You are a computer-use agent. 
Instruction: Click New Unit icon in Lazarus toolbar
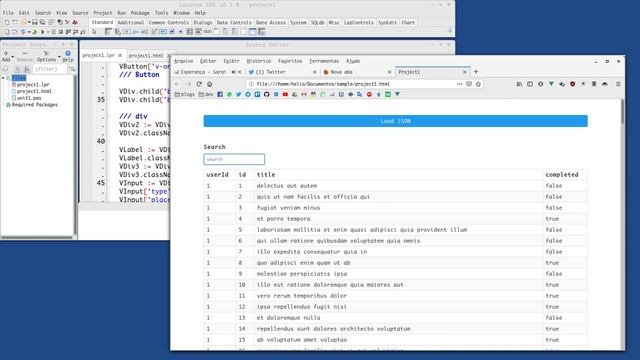7,22
